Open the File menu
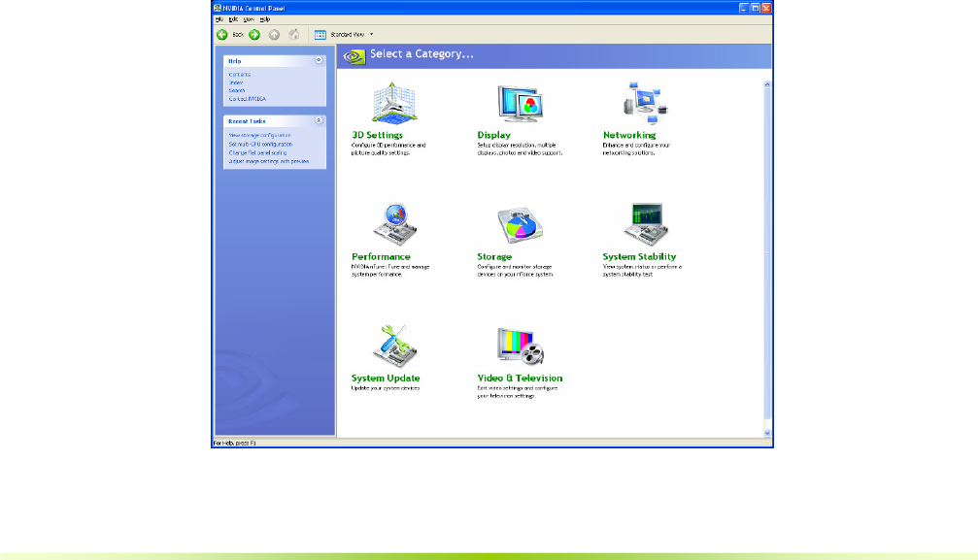 click(x=219, y=19)
